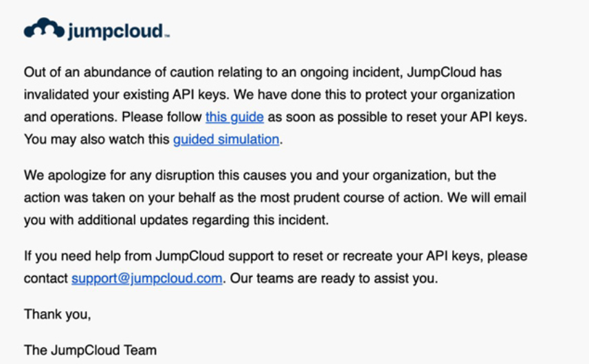
Task: Click the word 'contact' before the email address
Action: point(46,278)
